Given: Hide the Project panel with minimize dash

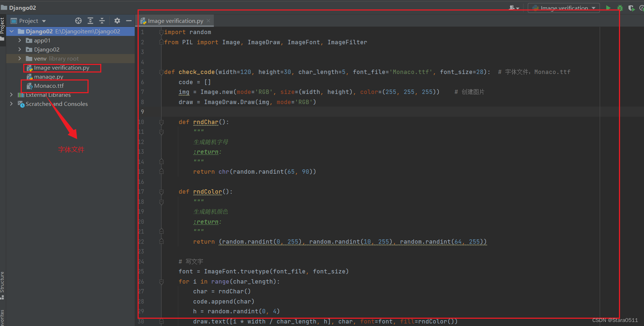Looking at the screenshot, I should [x=129, y=21].
